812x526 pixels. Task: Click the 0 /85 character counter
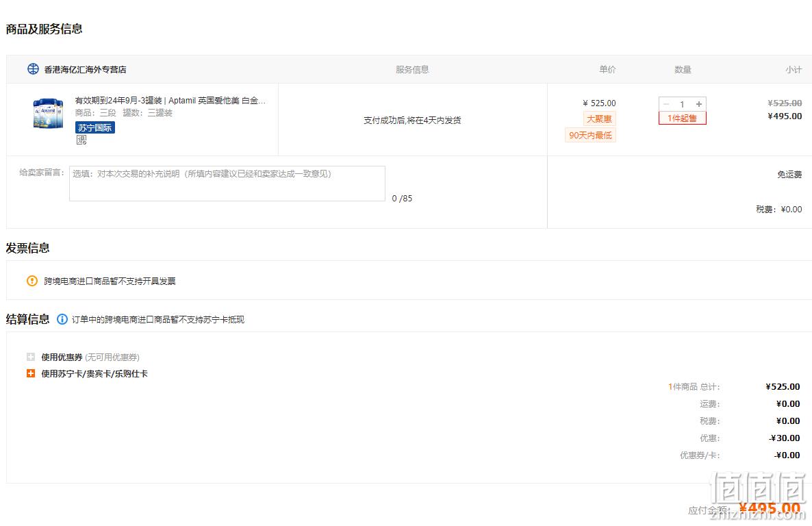coord(402,199)
